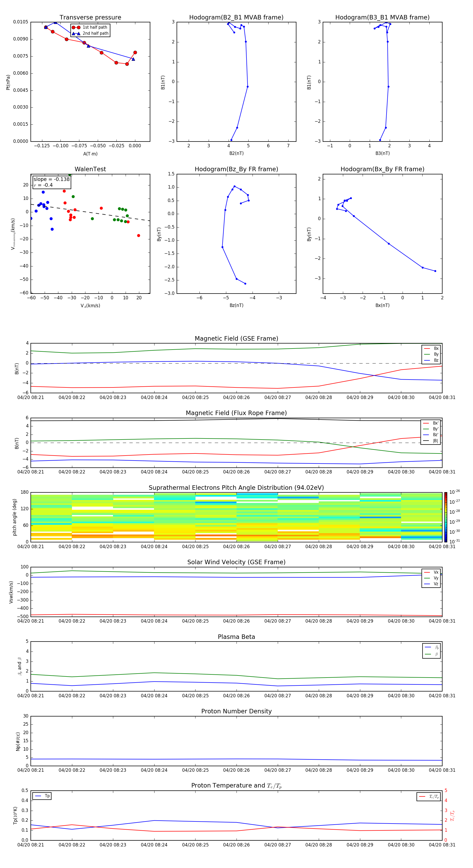Screen dimensions: 473x868
Task: Click the Suprathermal Electrons Pitch Angle Distribution title
Action: (x=236, y=488)
